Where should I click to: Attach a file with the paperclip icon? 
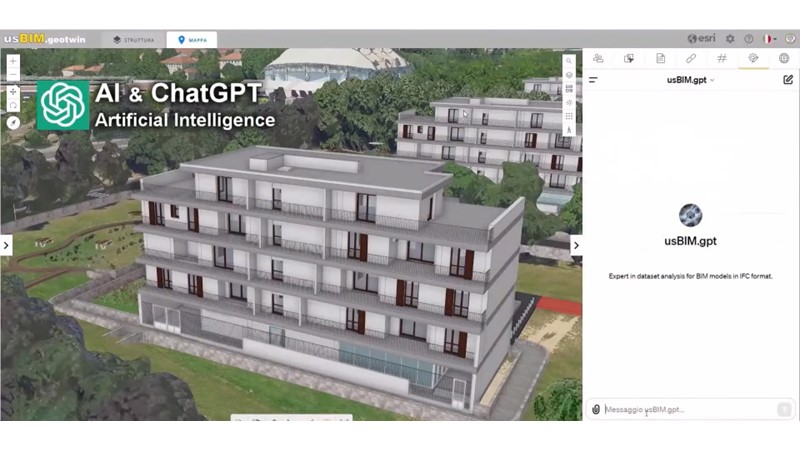pyautogui.click(x=595, y=409)
